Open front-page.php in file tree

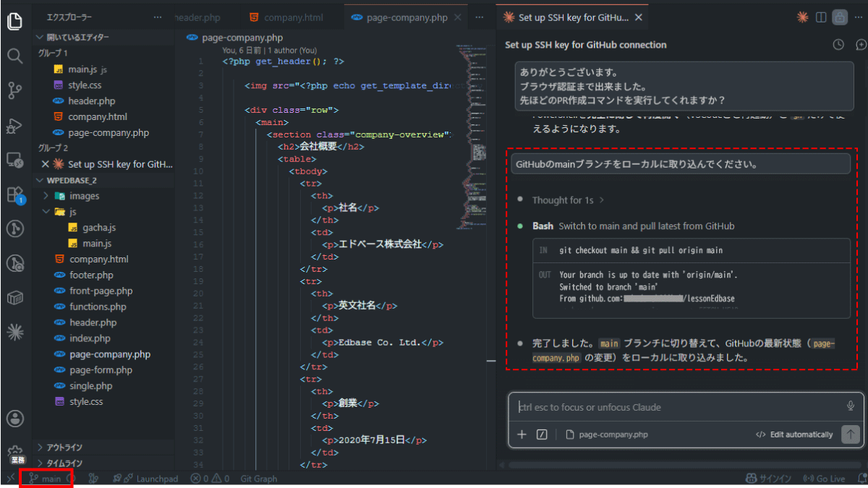coord(103,291)
